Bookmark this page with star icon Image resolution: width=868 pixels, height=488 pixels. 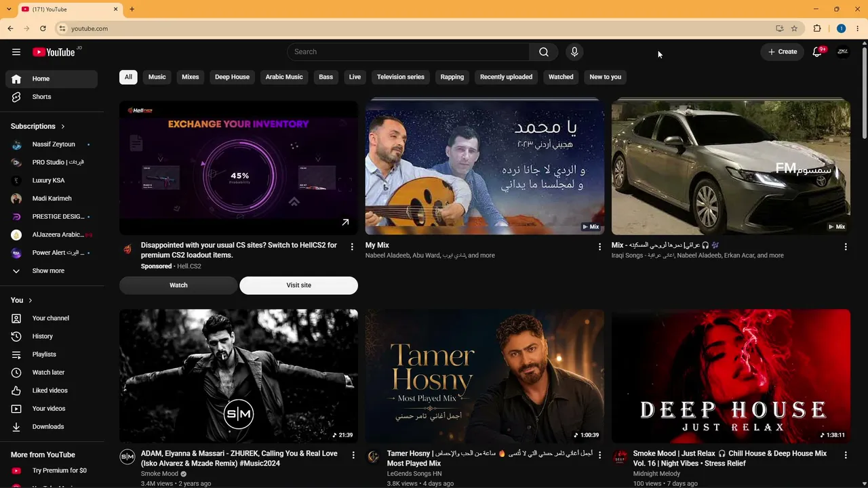[x=794, y=28]
